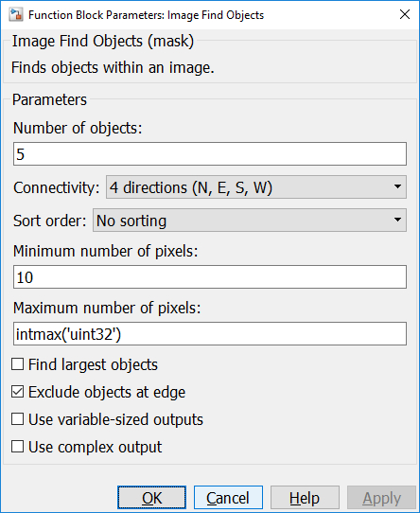Click the Apply button
Viewport: 420px width, 513px height.
[x=381, y=498]
